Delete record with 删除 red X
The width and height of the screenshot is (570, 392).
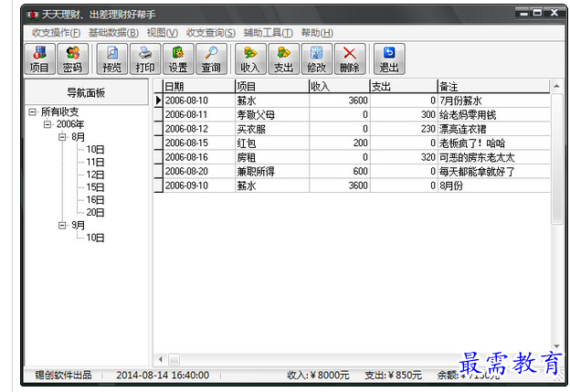[350, 58]
